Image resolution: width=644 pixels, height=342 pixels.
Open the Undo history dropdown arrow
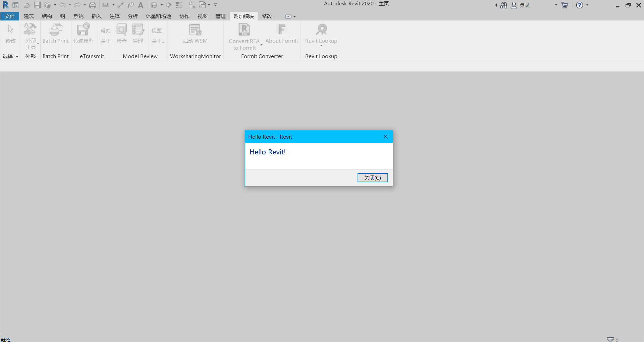[x=70, y=5]
